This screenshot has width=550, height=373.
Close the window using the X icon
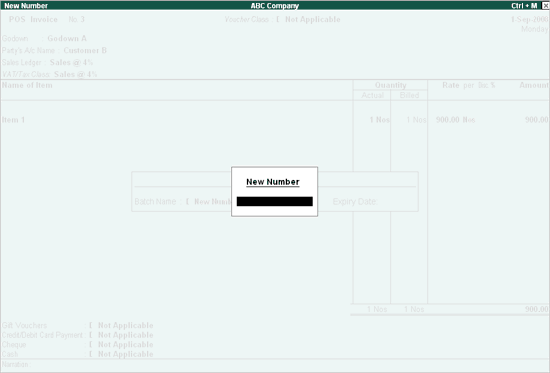pos(545,6)
